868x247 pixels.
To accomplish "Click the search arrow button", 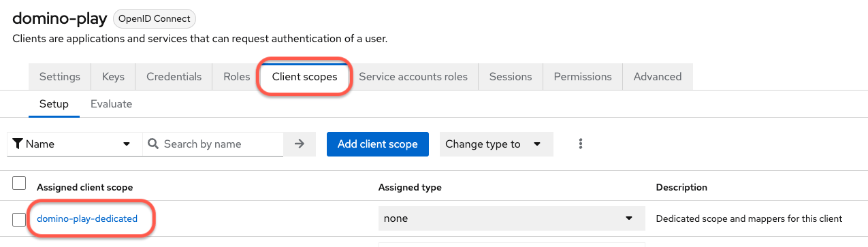I will tap(299, 144).
